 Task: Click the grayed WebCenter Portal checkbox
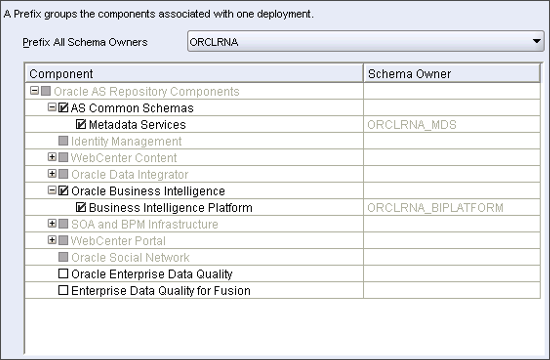coord(63,240)
